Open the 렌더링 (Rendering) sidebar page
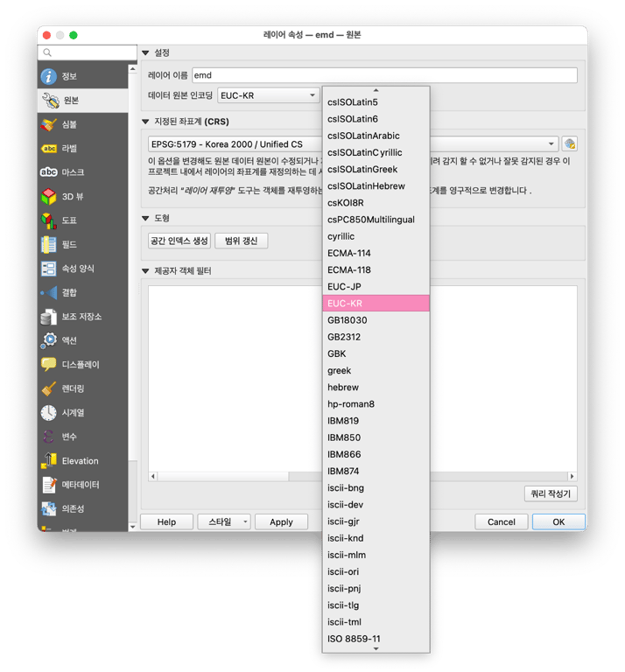This screenshot has width=625, height=672. coord(83,388)
